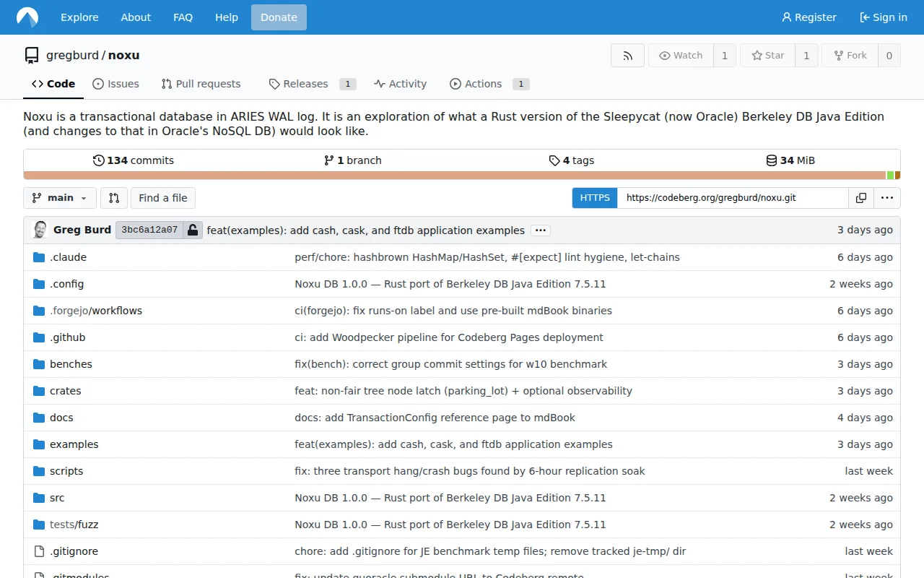Click the scripts folder icon

coord(39,471)
